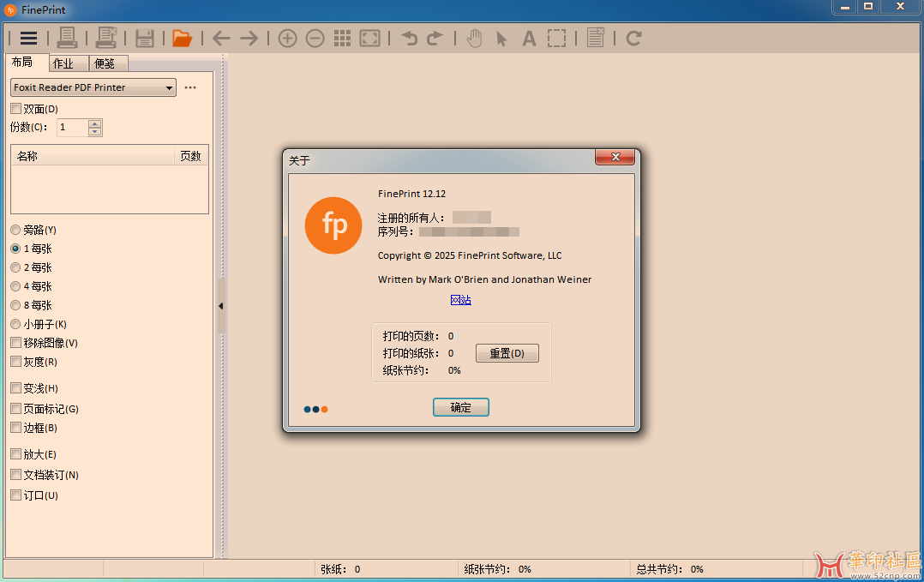924x582 pixels.
Task: Enable the 移除图像(V) checkbox
Action: tap(16, 343)
